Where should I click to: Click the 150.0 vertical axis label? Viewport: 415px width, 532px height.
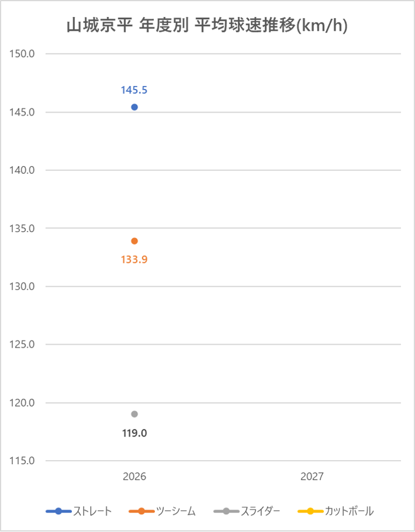(24, 54)
